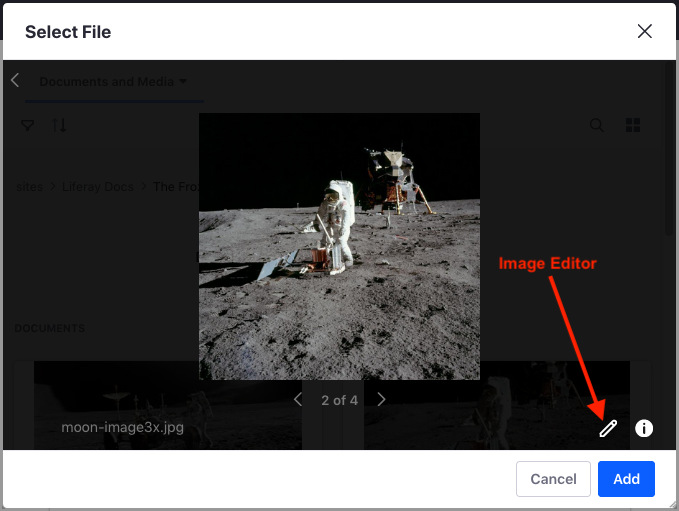Close the Select File dialog

tap(644, 31)
